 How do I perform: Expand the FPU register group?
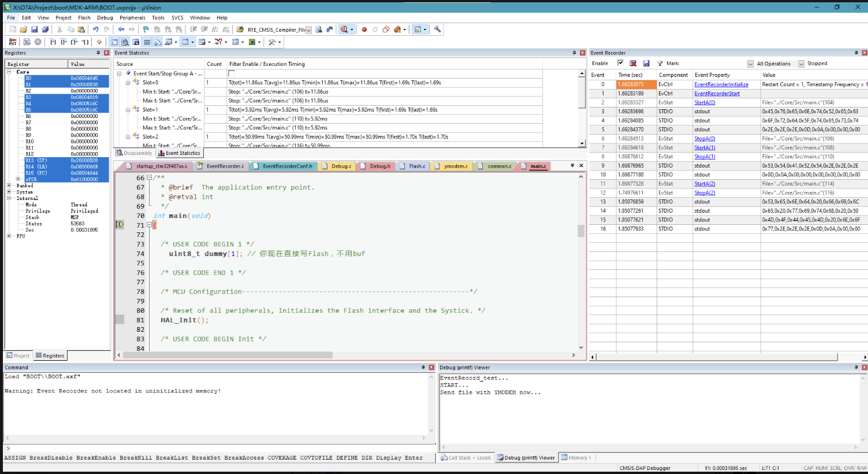[9, 236]
